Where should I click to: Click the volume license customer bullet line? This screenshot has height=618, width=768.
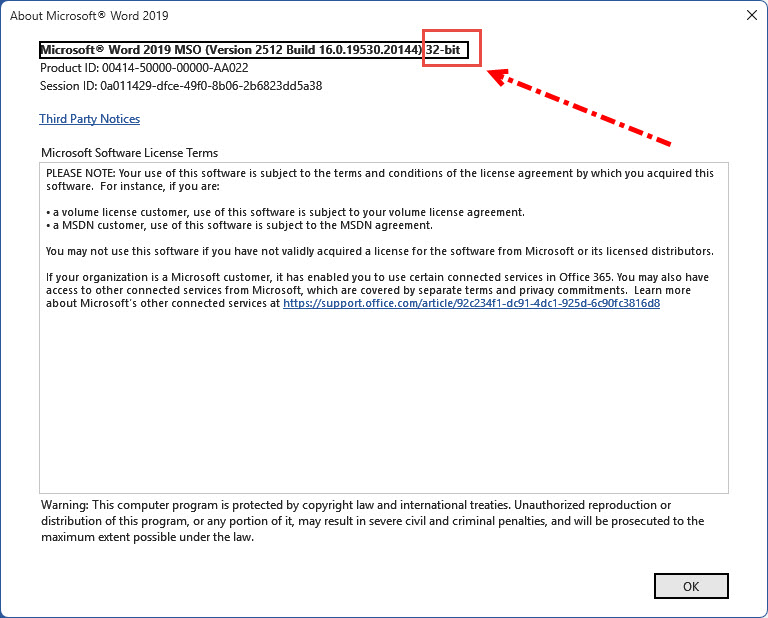[x=285, y=212]
